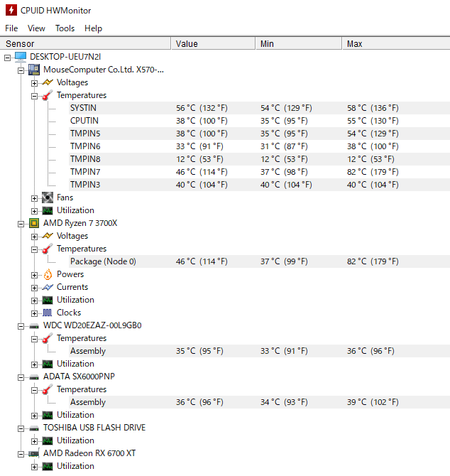Click the WDC Temperatures thermometer icon
Image resolution: width=450 pixels, height=476 pixels.
click(x=48, y=338)
